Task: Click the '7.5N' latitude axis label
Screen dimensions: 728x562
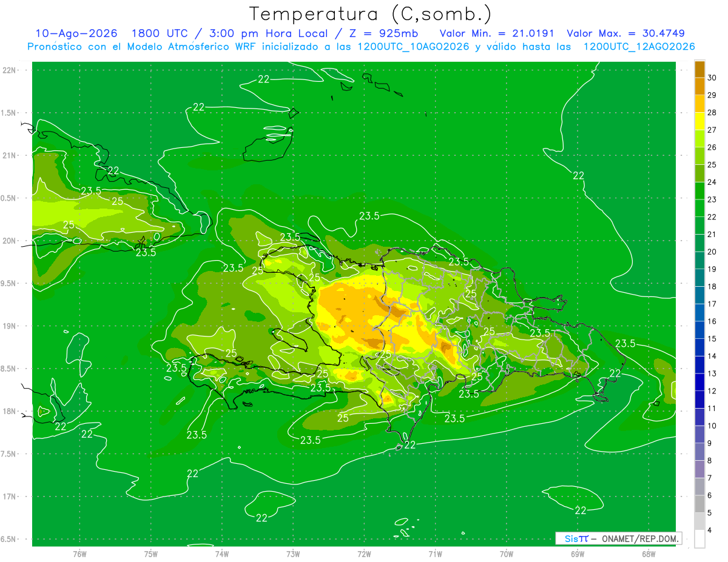Action: (x=9, y=454)
